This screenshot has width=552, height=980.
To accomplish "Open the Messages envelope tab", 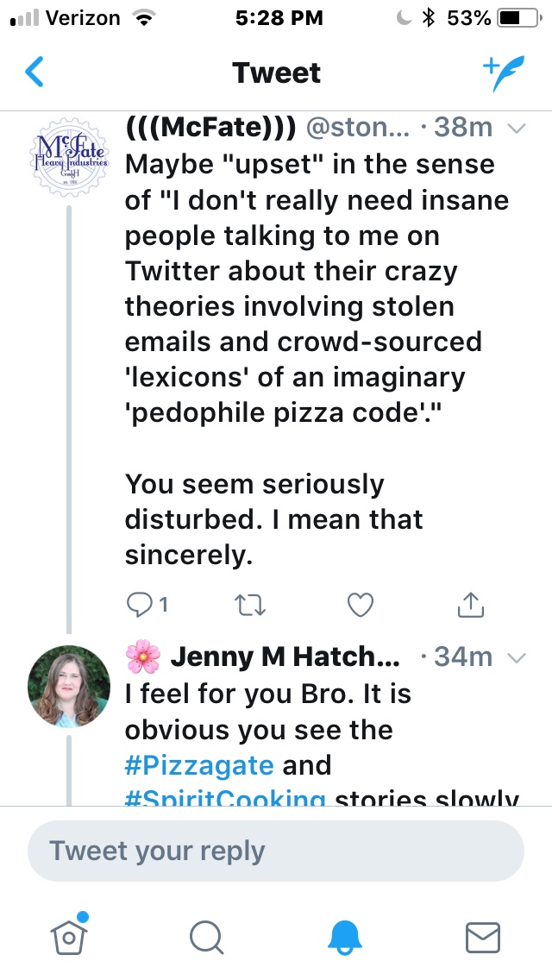I will pos(483,936).
